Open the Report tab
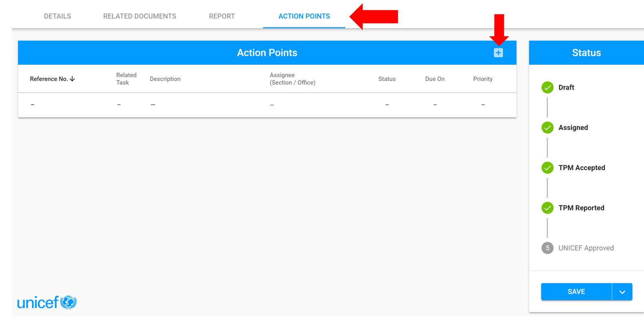Screen dimensions: 644x324 coord(222,16)
